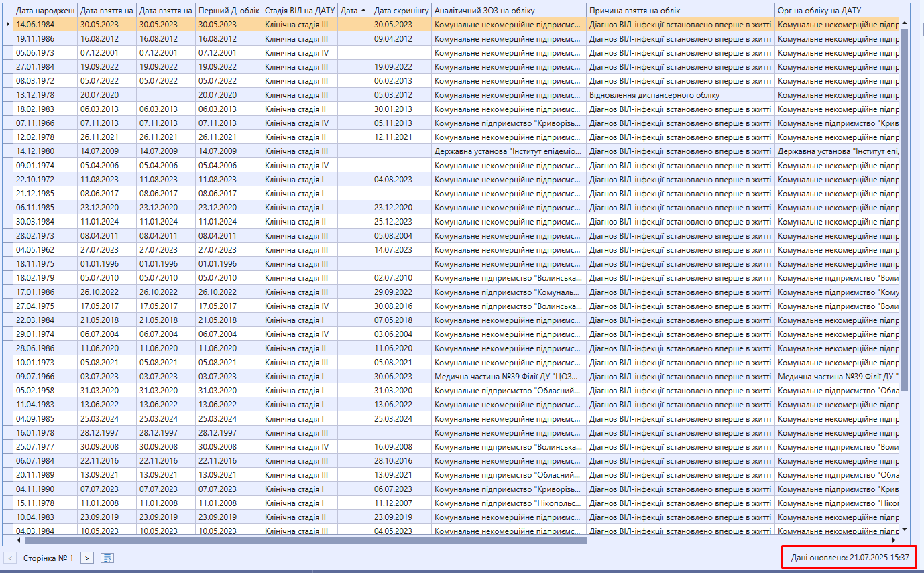Sort by 'Дата народження' column header
The height and width of the screenshot is (573, 924).
point(45,11)
